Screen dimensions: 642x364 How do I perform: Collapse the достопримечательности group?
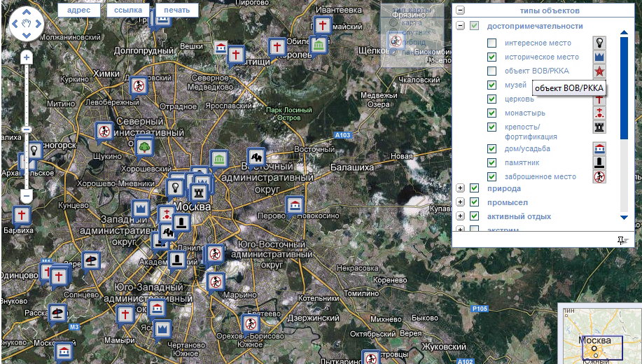(460, 26)
